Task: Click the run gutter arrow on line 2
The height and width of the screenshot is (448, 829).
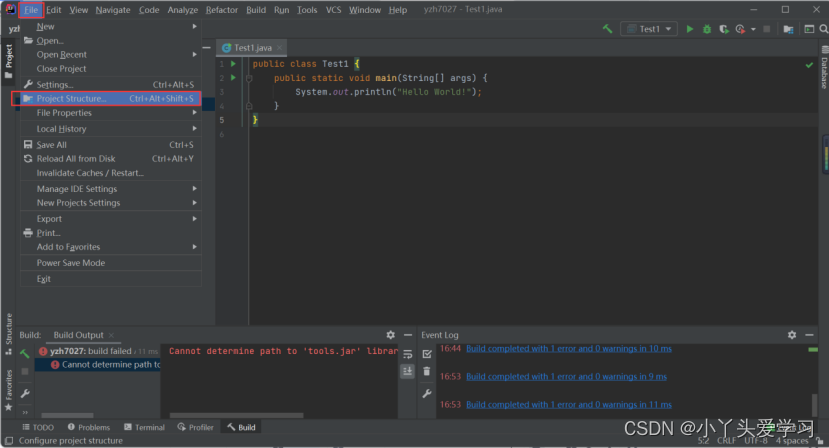Action: [233, 78]
